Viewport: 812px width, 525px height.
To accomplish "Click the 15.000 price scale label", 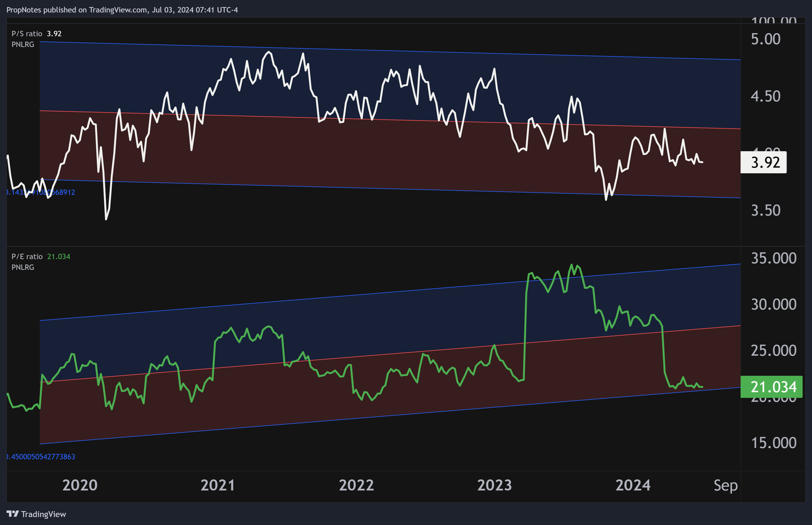I will [773, 443].
